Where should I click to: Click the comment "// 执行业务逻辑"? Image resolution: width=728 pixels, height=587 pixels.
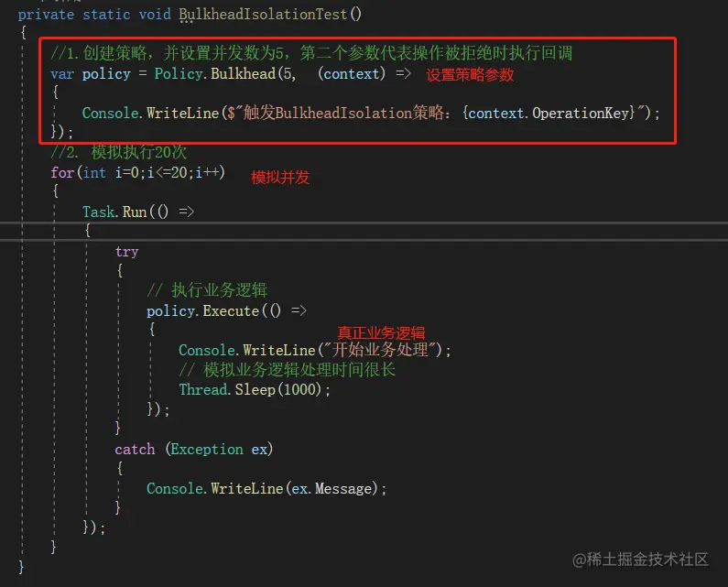tap(207, 289)
